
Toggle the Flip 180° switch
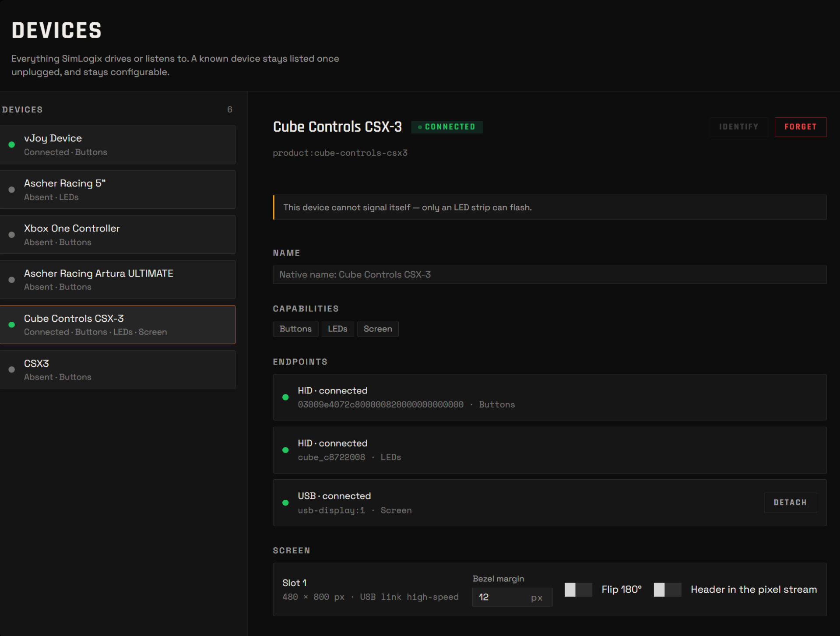[x=578, y=590]
